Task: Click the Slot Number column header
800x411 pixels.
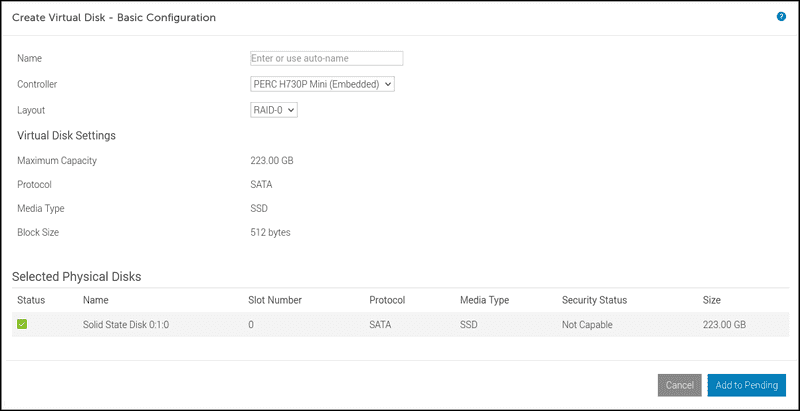Action: click(275, 299)
